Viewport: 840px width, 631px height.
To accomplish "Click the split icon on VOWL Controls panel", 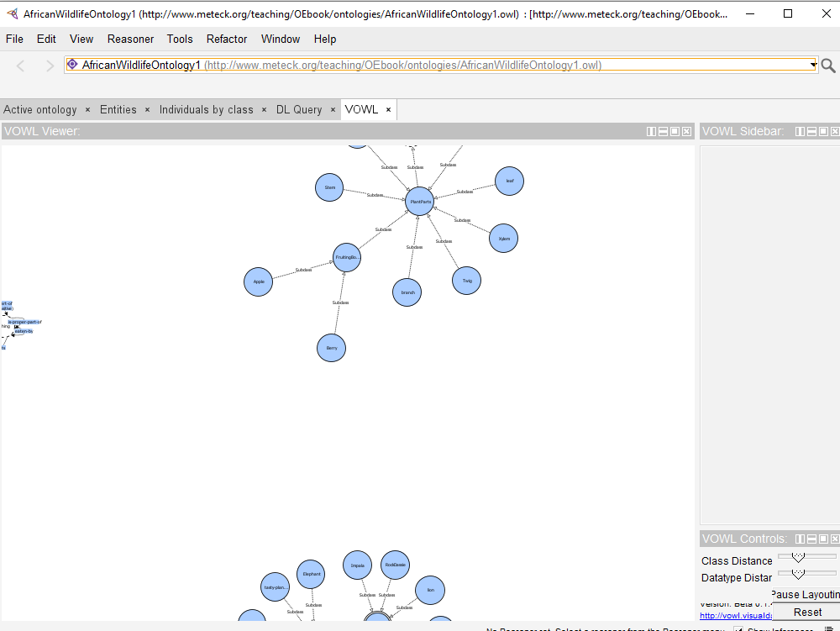I will pyautogui.click(x=800, y=539).
